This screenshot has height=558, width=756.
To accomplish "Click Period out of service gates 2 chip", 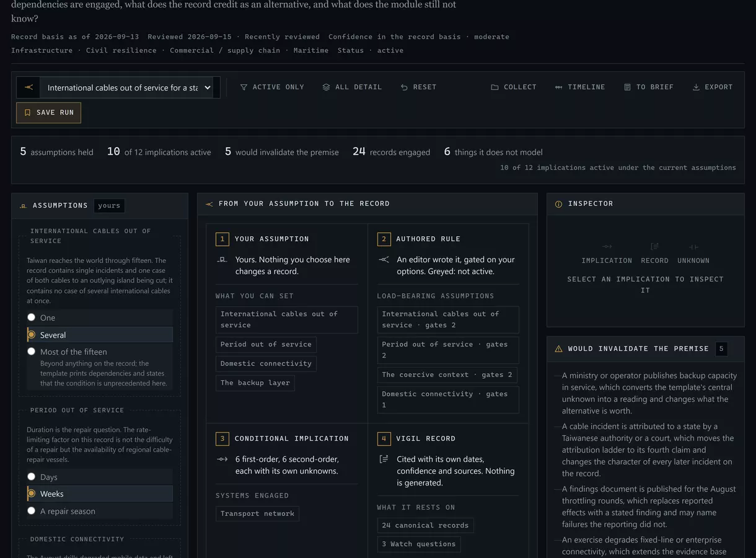I will tap(448, 350).
